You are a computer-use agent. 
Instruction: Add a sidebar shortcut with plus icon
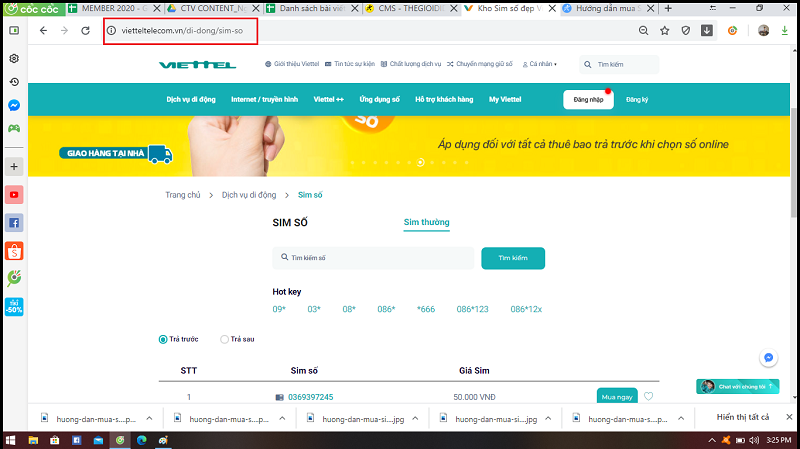click(14, 166)
